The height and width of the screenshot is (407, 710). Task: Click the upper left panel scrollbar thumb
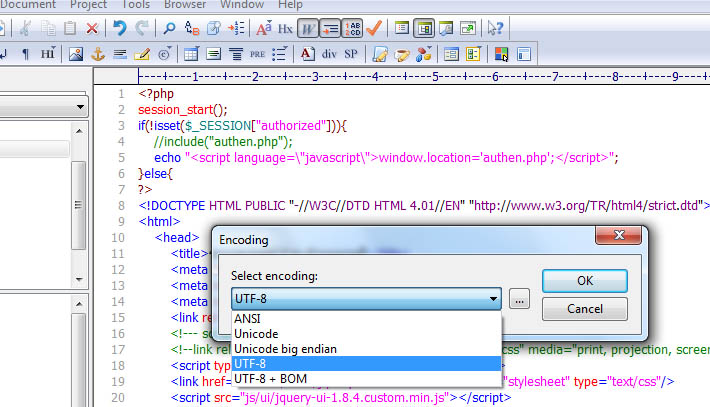[79, 205]
